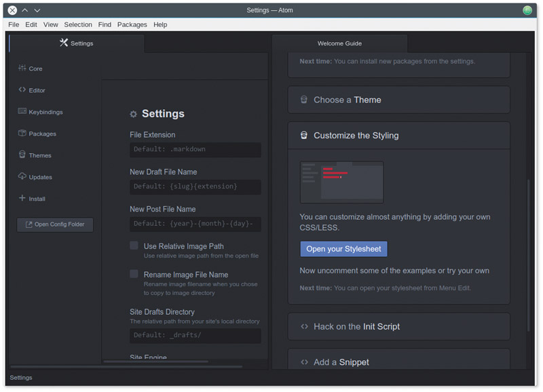The width and height of the screenshot is (543, 392).
Task: Open the File menu
Action: pos(14,24)
